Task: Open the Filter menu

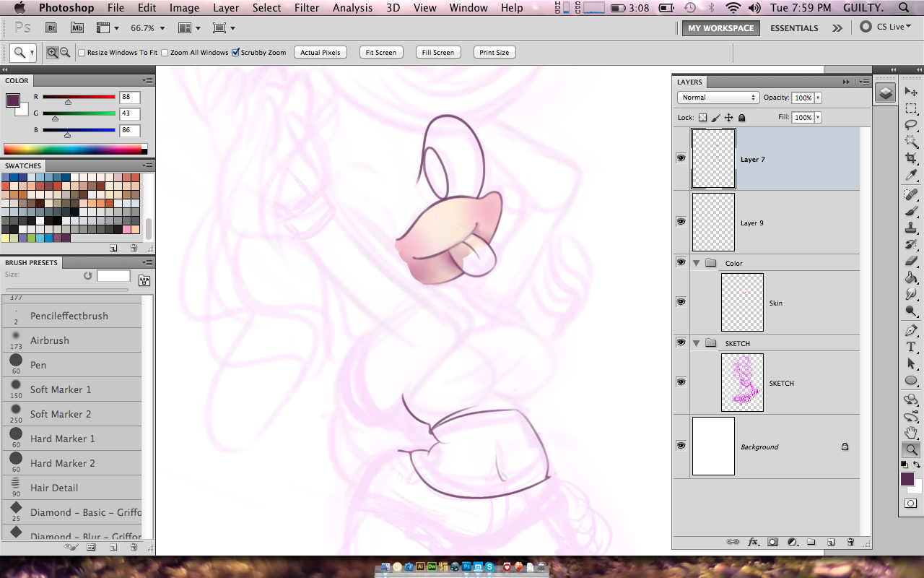Action: coord(307,8)
